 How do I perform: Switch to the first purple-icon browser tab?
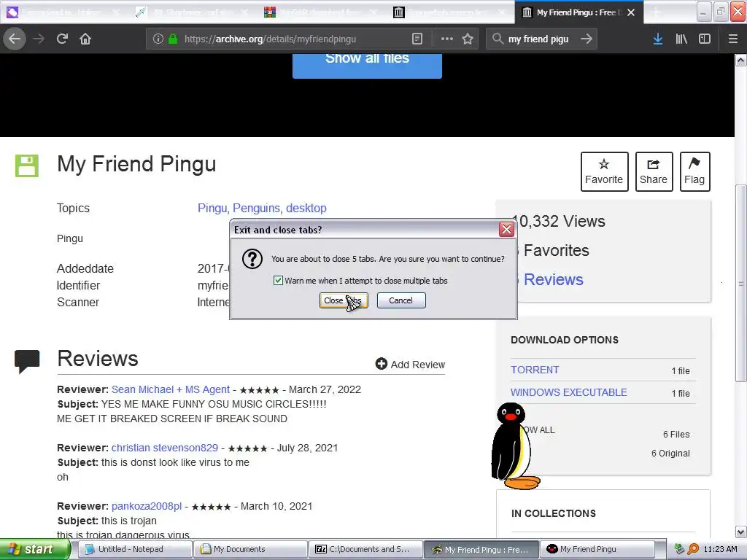pos(65,12)
